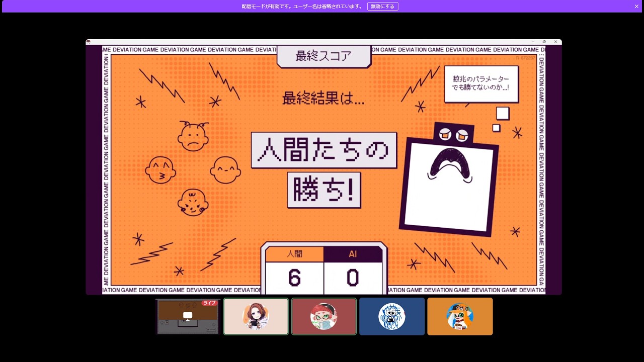Viewport: 644px width, 362px height.
Task: Open the live screen share thumbnail
Action: point(188,316)
